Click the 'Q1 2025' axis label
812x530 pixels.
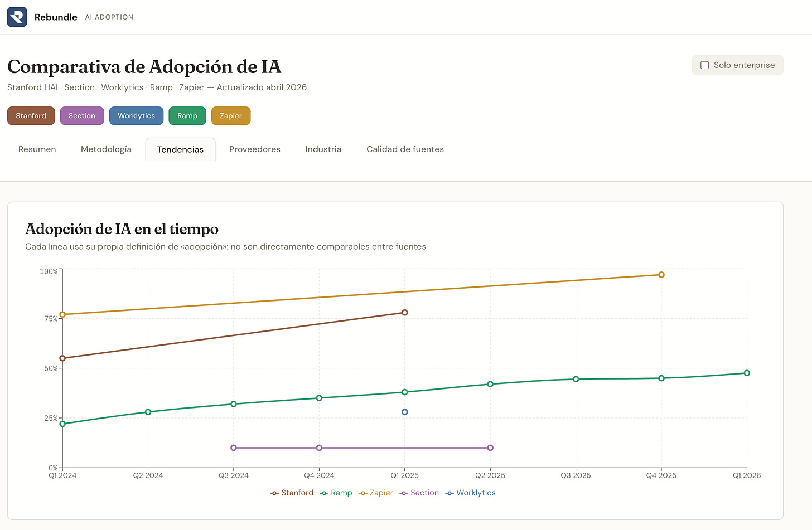click(405, 476)
